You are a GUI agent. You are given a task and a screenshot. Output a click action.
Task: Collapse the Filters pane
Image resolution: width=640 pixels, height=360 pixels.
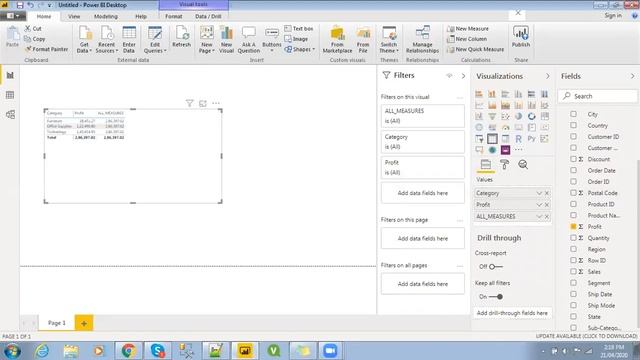pyautogui.click(x=463, y=76)
